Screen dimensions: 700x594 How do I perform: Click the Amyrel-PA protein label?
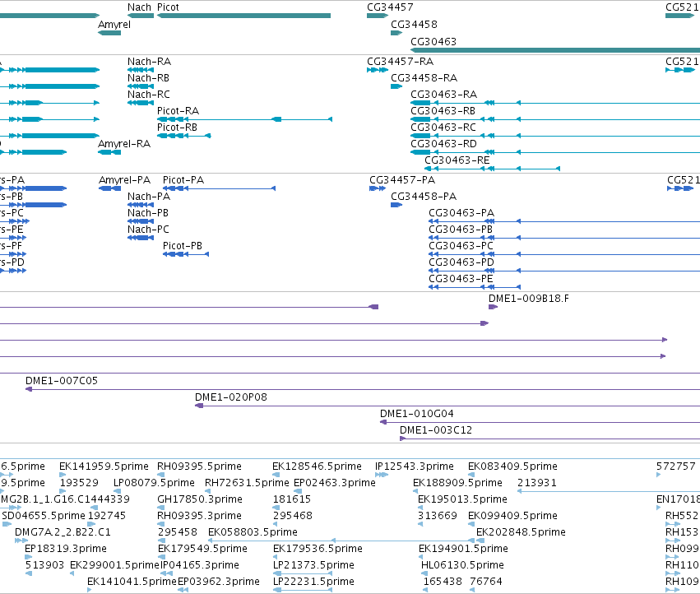124,179
